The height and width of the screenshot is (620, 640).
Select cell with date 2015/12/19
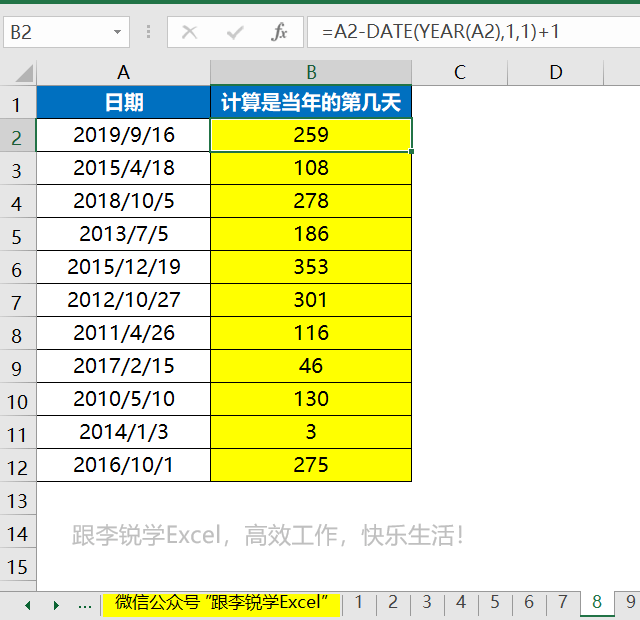click(x=123, y=267)
